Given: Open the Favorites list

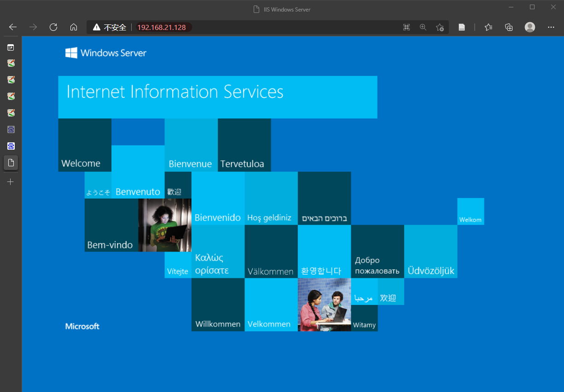Looking at the screenshot, I should pyautogui.click(x=488, y=27).
